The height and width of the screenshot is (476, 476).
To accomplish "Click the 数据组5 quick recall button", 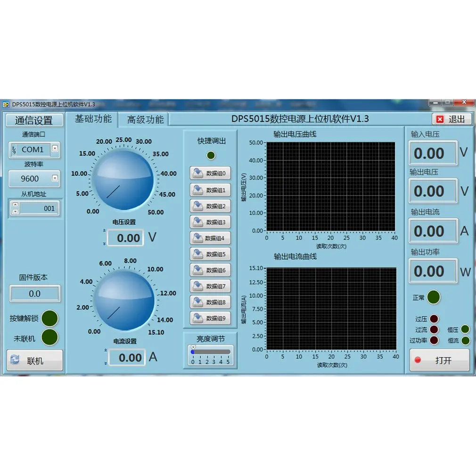I will tap(210, 254).
